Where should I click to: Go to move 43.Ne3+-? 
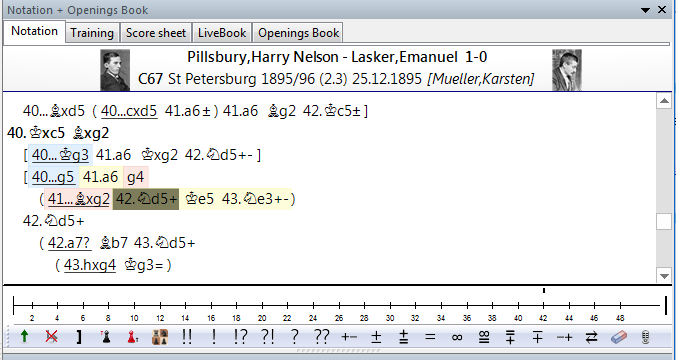(x=255, y=199)
